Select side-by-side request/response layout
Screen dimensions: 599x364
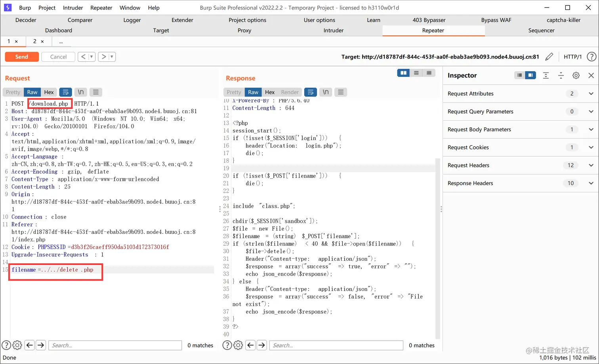pyautogui.click(x=403, y=73)
